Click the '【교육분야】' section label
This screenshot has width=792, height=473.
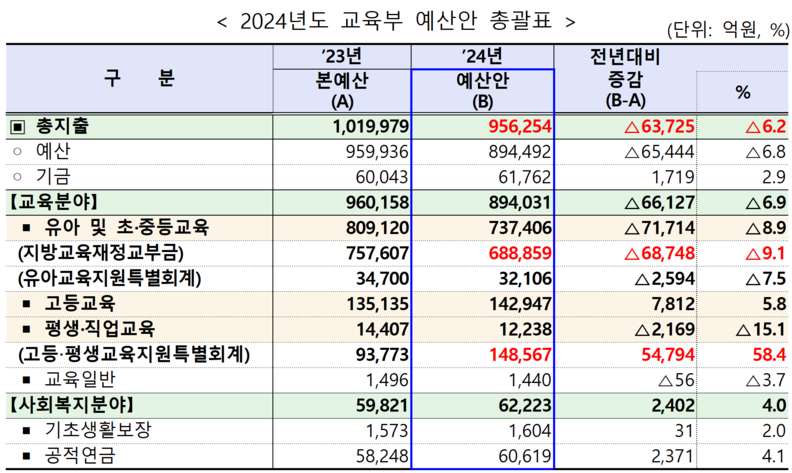pyautogui.click(x=54, y=202)
